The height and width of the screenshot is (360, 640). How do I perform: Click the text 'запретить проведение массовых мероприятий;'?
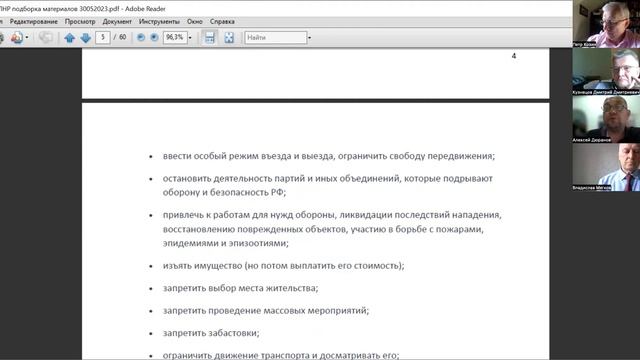pyautogui.click(x=266, y=311)
